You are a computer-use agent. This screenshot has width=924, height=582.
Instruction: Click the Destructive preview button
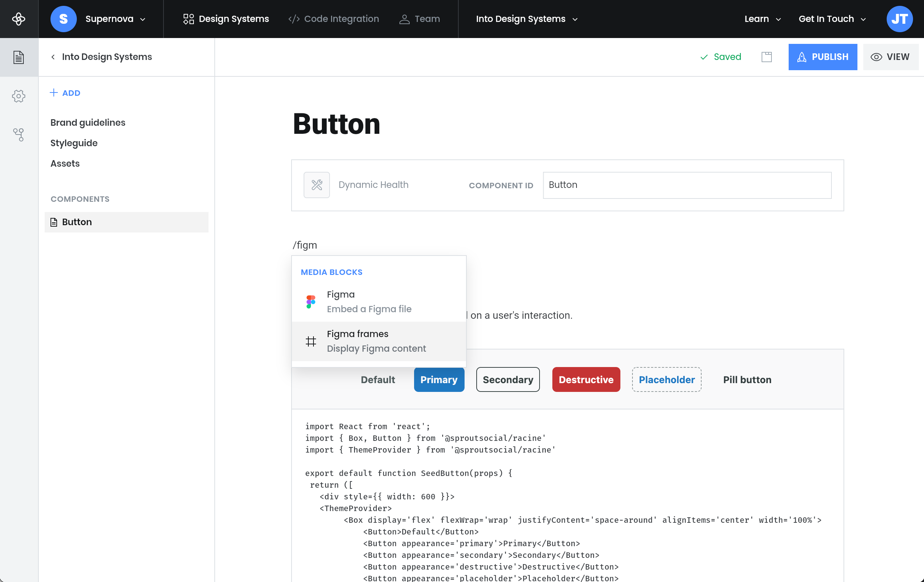coord(586,379)
